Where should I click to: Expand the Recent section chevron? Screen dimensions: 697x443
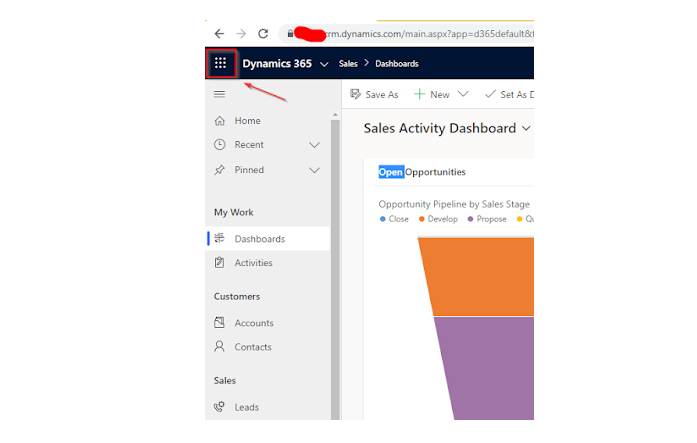(x=314, y=145)
